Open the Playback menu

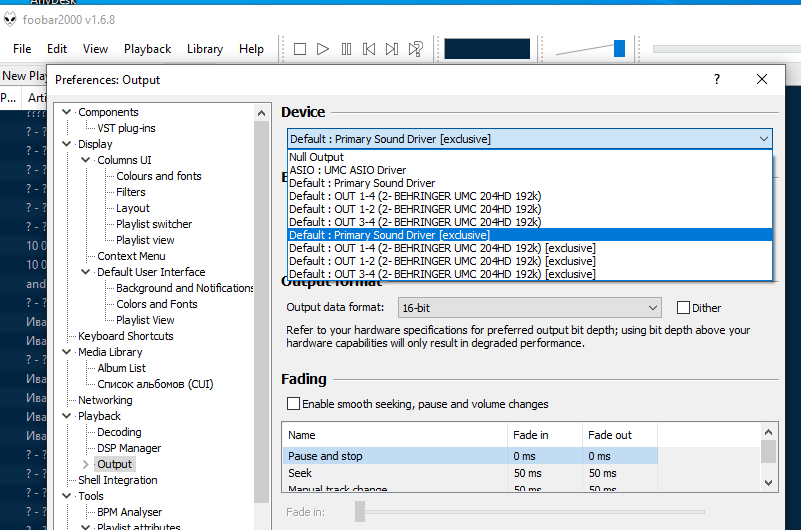147,49
